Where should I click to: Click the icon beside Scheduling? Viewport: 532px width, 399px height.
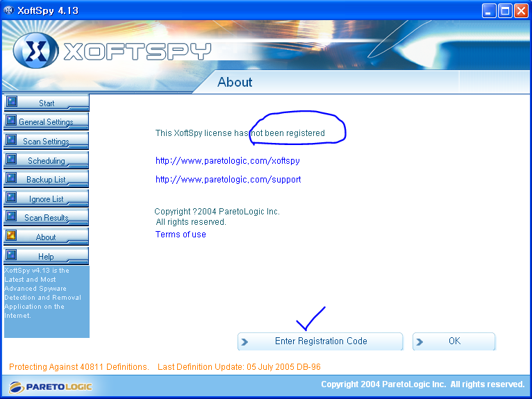click(x=11, y=159)
